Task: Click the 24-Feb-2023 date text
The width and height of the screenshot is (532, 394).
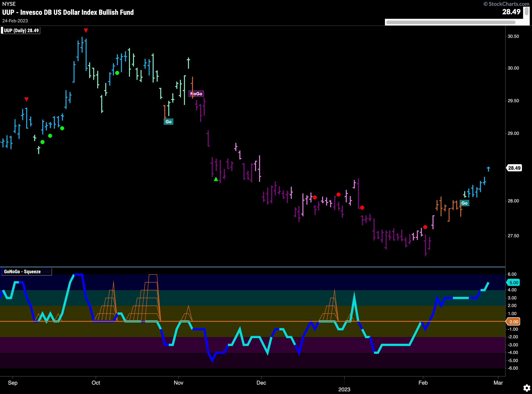Action: [15, 21]
